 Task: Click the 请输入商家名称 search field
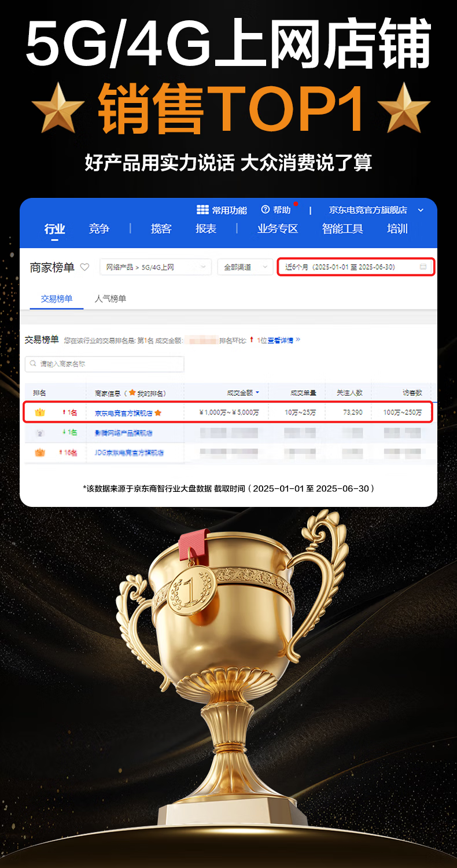click(x=105, y=364)
